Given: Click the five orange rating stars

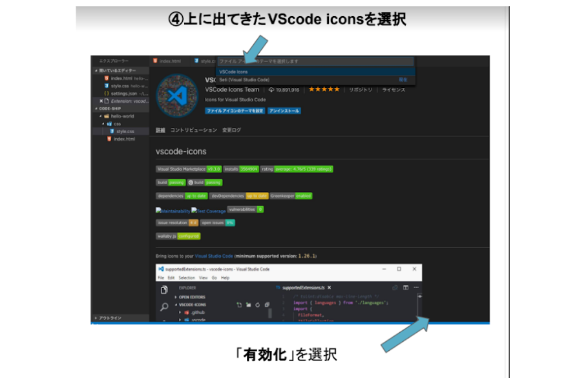Looking at the screenshot, I should (324, 89).
